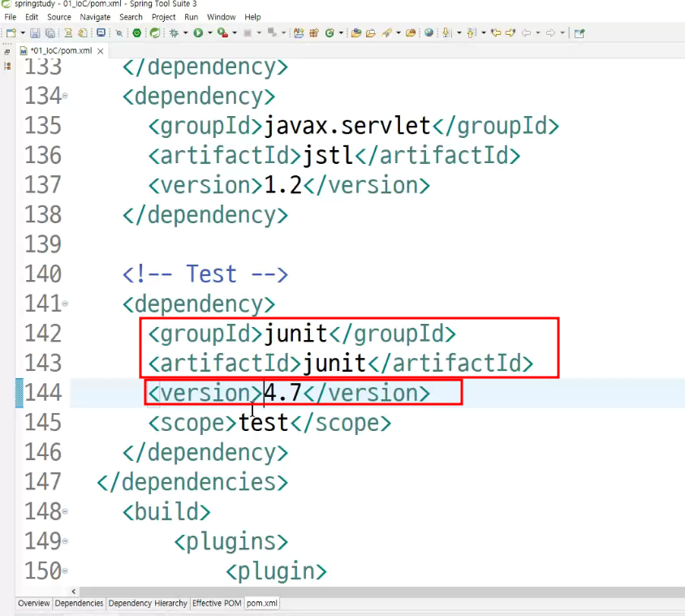Open the New wizard dropdown arrow
The height and width of the screenshot is (616, 685).
coord(23,33)
